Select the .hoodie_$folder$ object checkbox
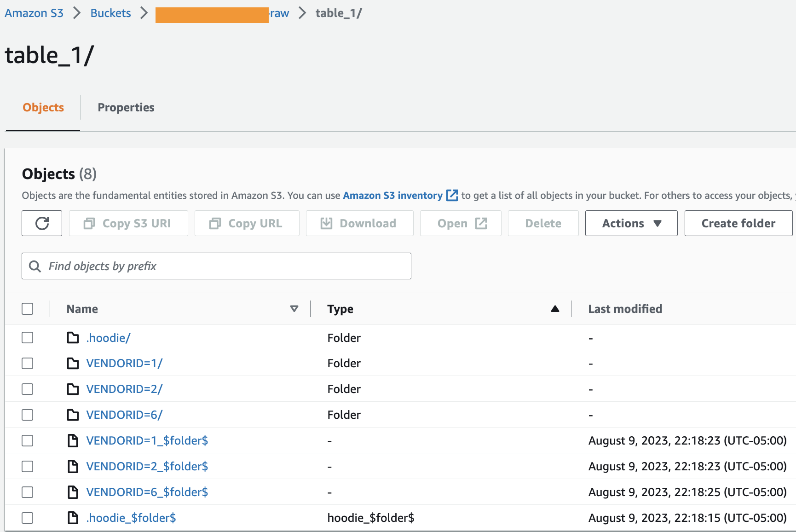 (28, 518)
